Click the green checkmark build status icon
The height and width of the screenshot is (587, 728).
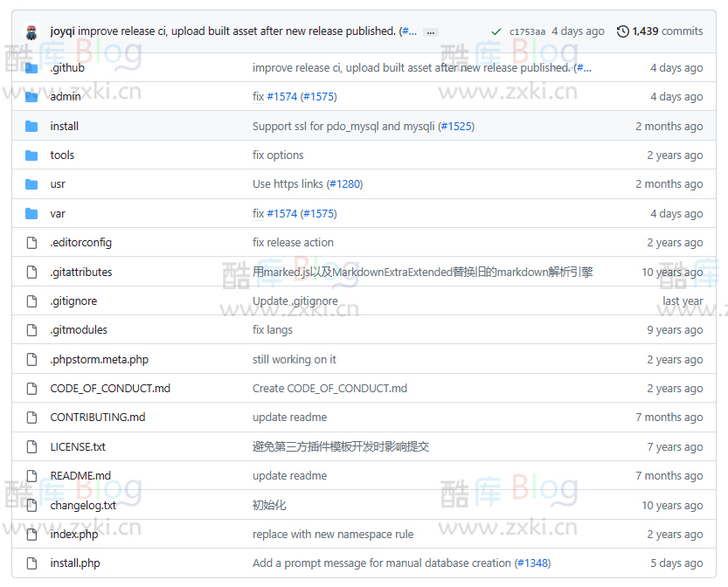tap(496, 31)
